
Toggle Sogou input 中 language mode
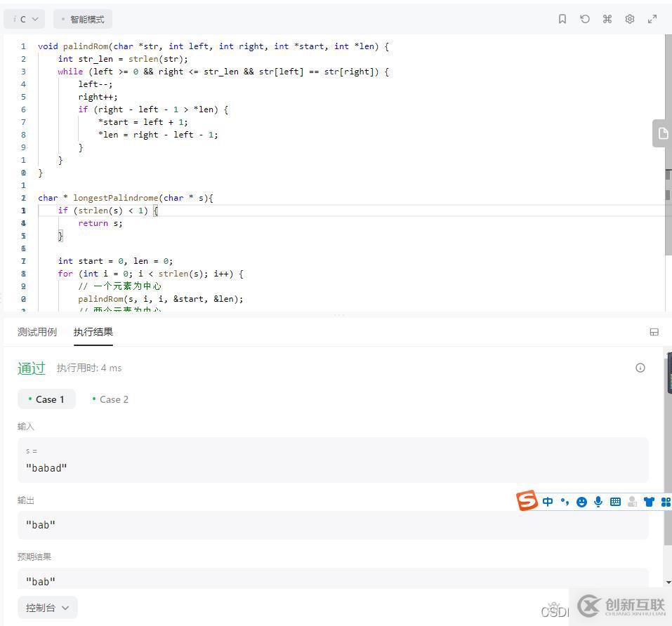(548, 502)
